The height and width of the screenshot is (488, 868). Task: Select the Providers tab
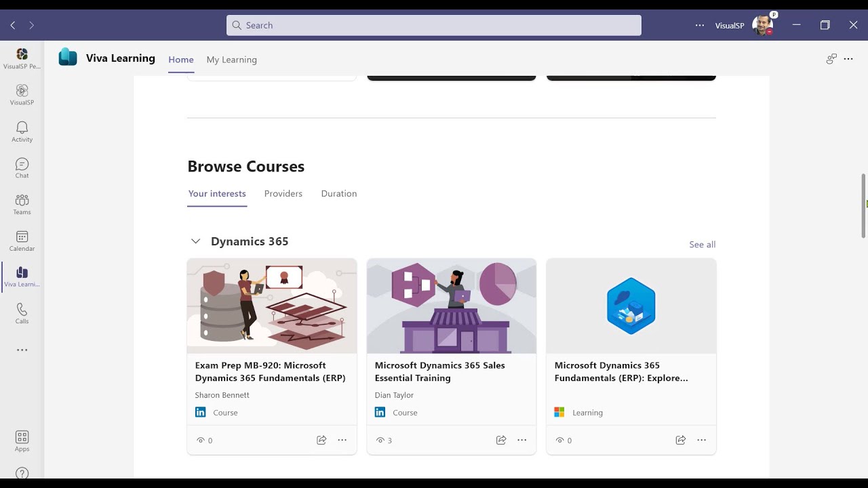(x=283, y=193)
